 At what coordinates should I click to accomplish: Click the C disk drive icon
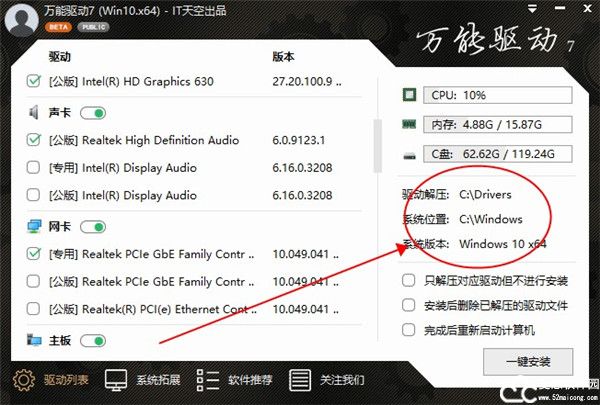409,155
